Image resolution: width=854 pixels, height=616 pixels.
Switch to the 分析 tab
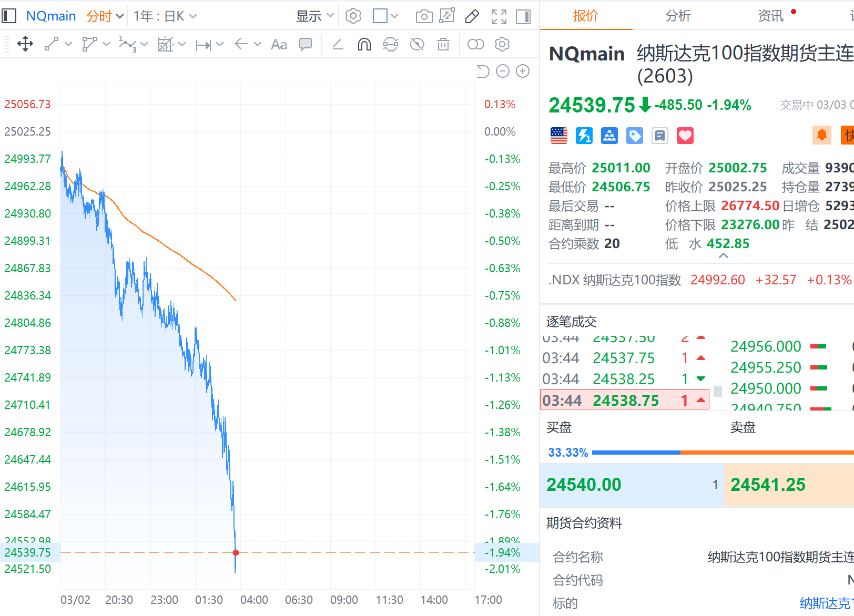[x=678, y=16]
